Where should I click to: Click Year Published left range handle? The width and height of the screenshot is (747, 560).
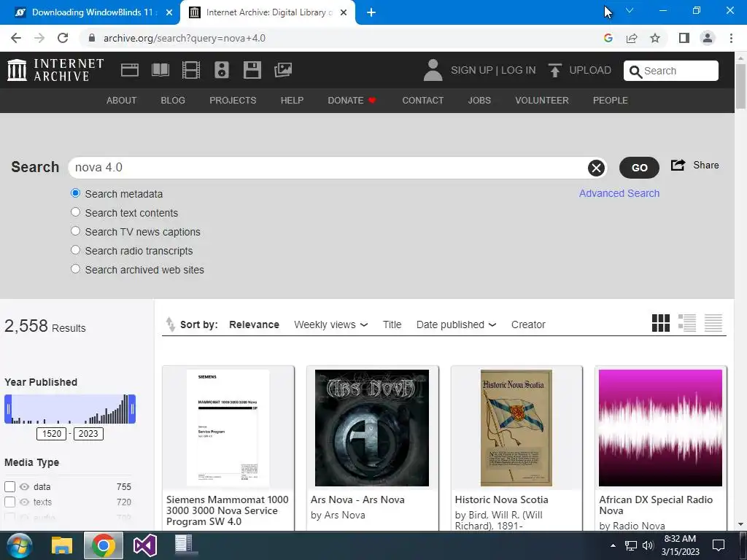tap(8, 409)
